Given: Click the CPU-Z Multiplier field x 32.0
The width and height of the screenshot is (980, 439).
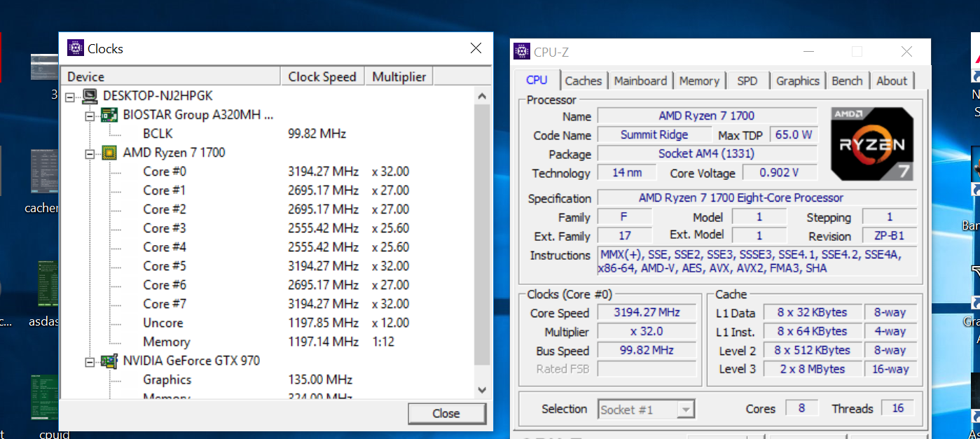Looking at the screenshot, I should 647,331.
